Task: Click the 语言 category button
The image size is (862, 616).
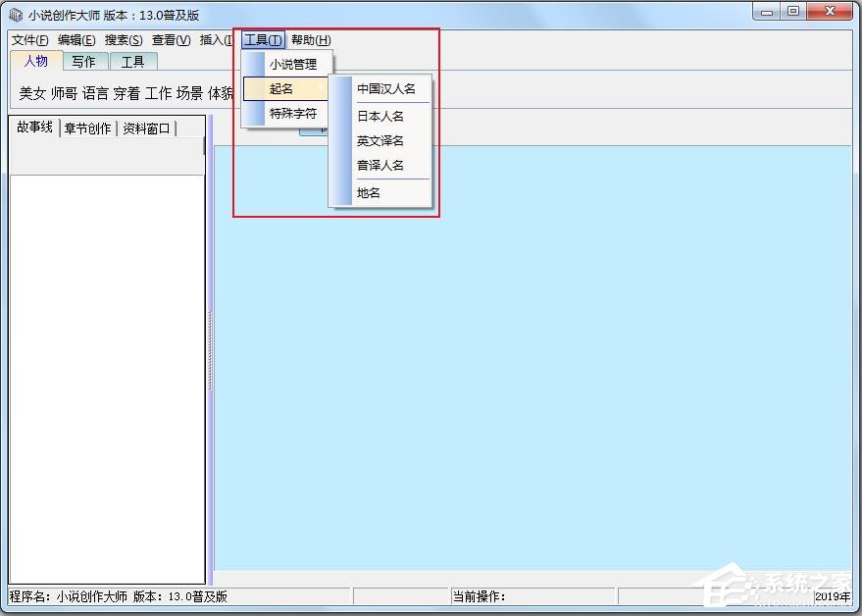Action: 96,93
